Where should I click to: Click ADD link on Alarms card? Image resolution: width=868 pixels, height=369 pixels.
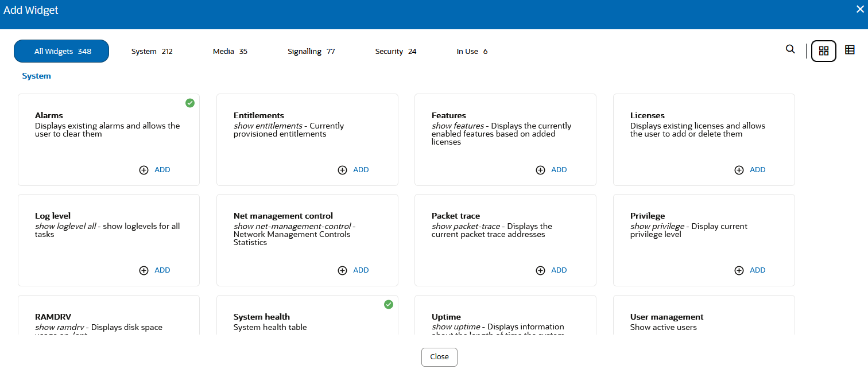pos(162,170)
